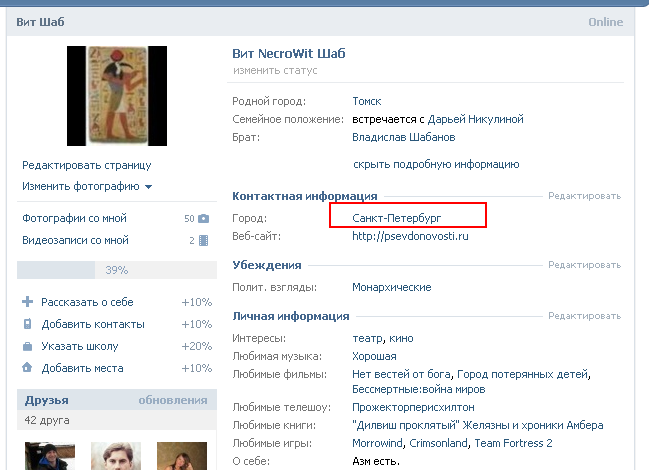Screen dimensions: 649x470
Task: Click the Online status text
Action: (606, 22)
